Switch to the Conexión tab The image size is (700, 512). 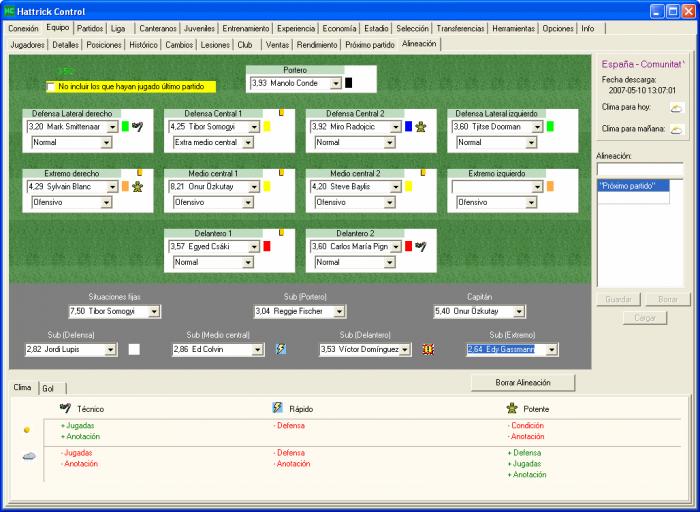point(23,29)
